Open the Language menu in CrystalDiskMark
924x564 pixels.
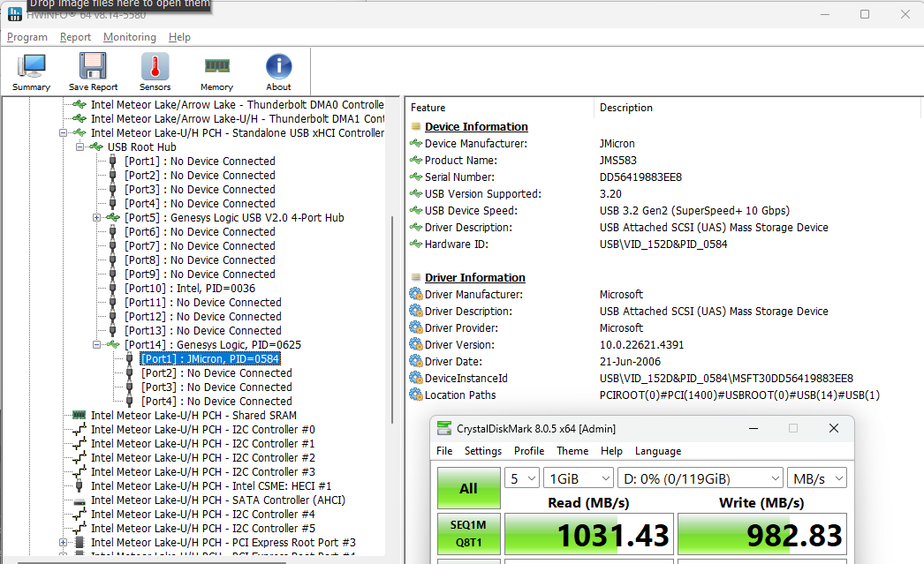[657, 450]
